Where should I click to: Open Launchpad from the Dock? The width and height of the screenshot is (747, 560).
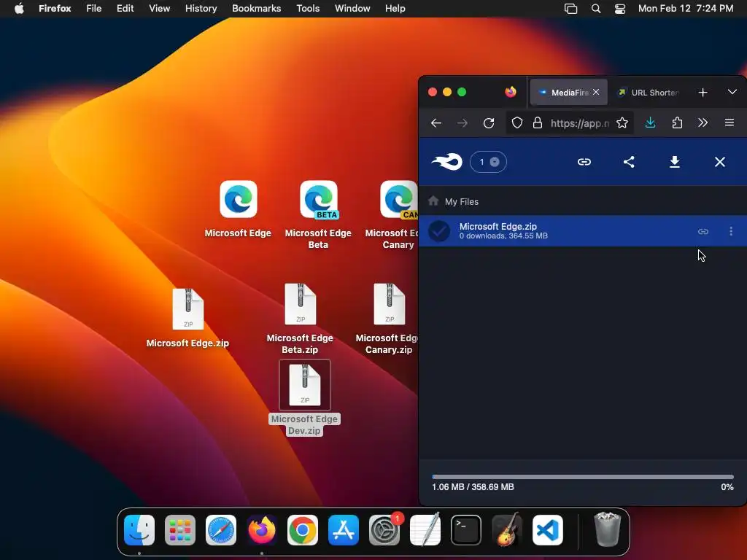click(x=180, y=530)
